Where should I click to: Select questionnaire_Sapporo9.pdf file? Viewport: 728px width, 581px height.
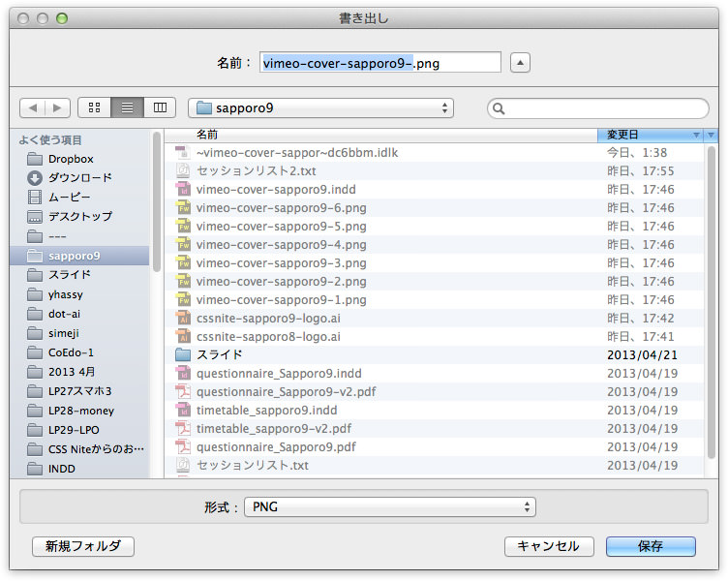[x=434, y=446]
